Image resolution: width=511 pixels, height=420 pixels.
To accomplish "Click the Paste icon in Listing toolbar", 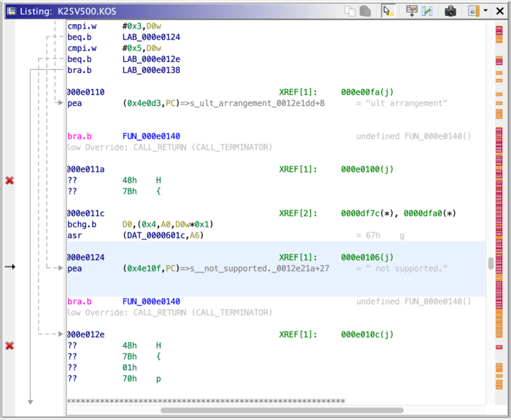I will pos(364,11).
